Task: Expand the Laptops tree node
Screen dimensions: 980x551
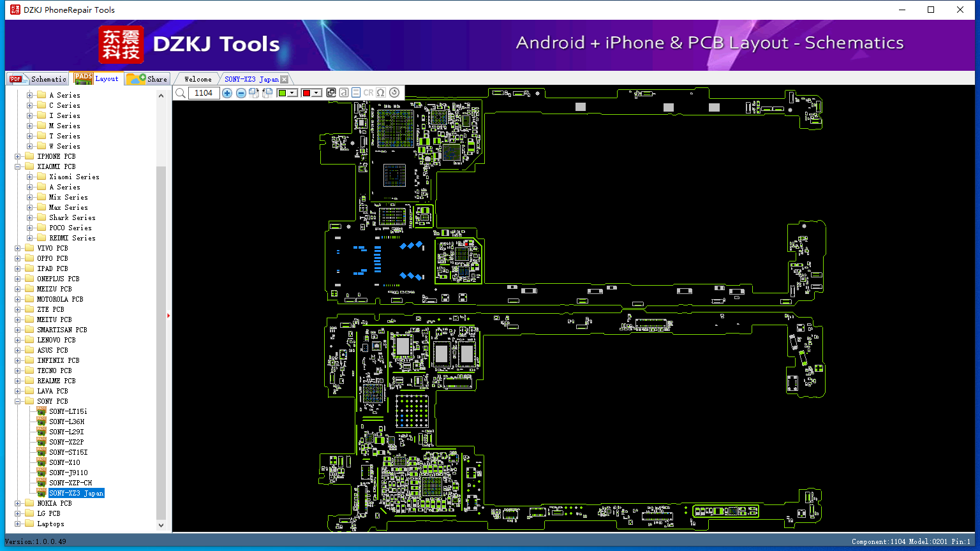Action: point(18,524)
